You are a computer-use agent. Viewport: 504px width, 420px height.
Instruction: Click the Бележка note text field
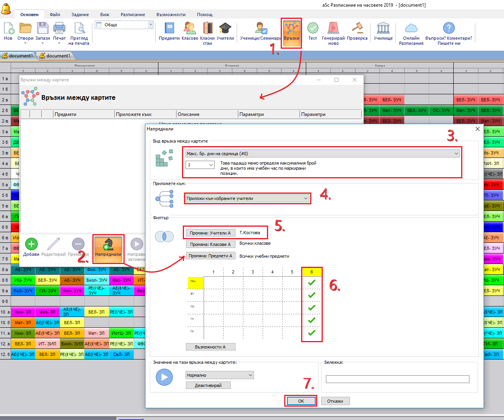397,379
